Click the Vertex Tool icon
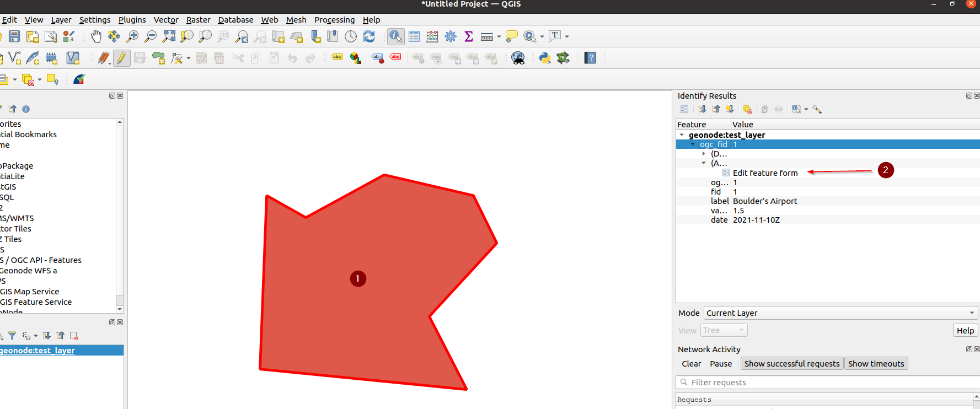This screenshot has width=980, height=409. point(177,58)
